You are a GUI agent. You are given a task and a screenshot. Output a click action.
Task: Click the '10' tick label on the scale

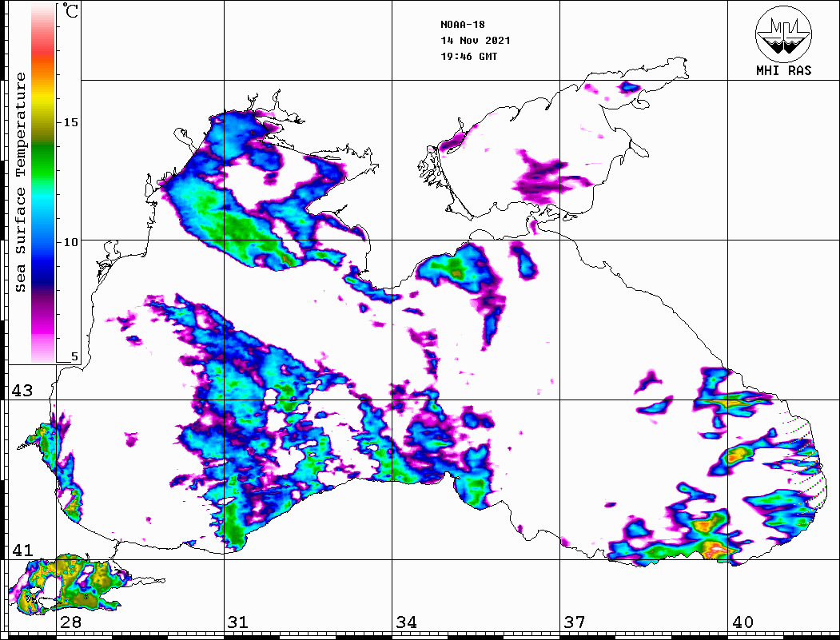(70, 242)
